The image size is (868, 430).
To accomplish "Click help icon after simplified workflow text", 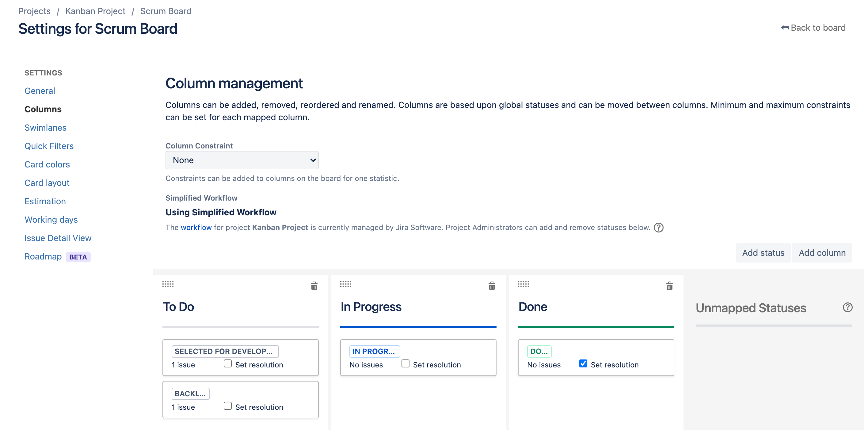I will pyautogui.click(x=658, y=228).
